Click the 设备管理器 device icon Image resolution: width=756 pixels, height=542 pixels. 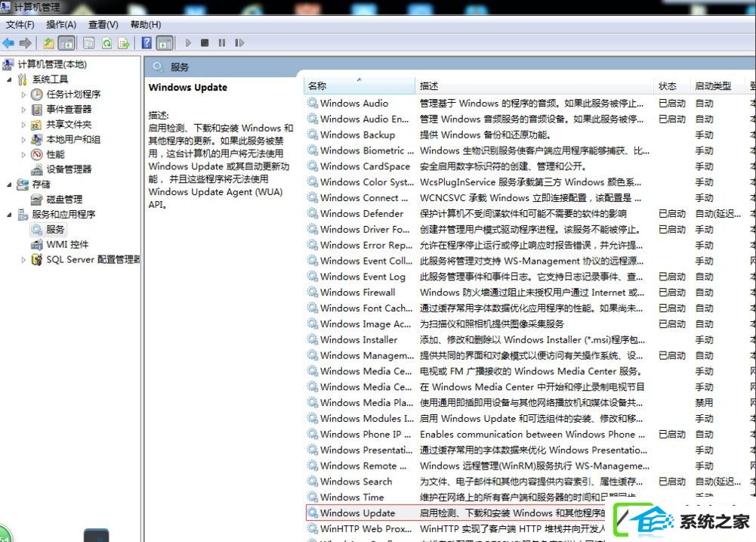click(x=37, y=169)
